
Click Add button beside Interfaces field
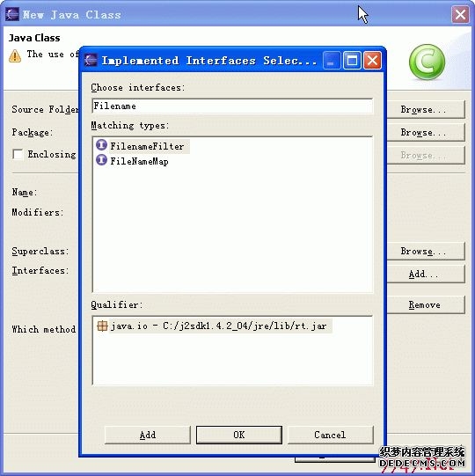point(426,275)
